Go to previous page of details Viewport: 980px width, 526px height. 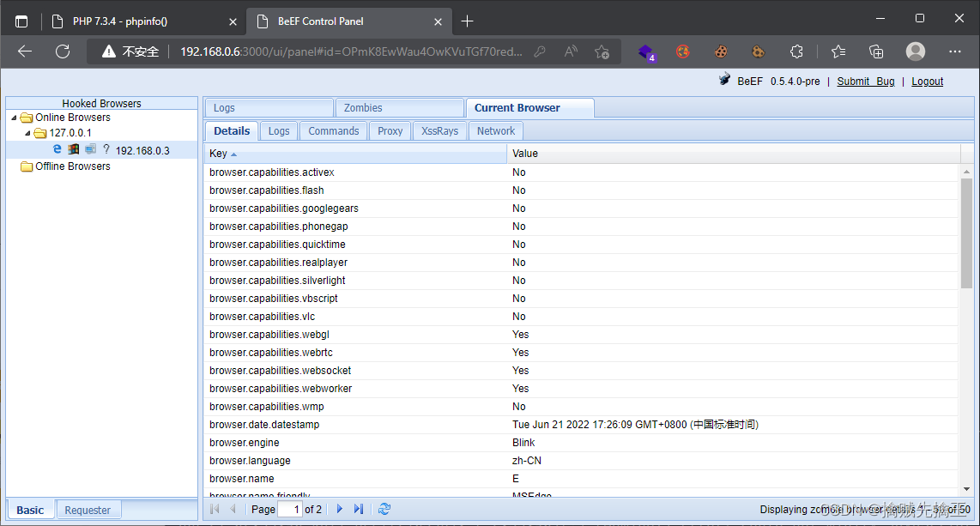click(233, 509)
